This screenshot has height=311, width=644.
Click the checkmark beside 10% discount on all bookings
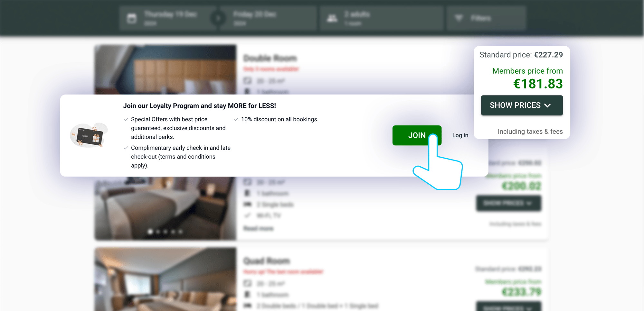[x=236, y=119]
